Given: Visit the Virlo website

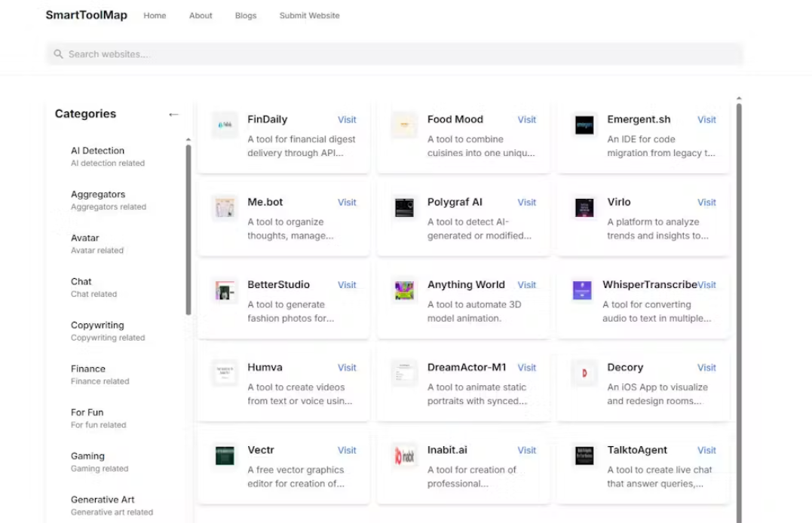Looking at the screenshot, I should 706,203.
